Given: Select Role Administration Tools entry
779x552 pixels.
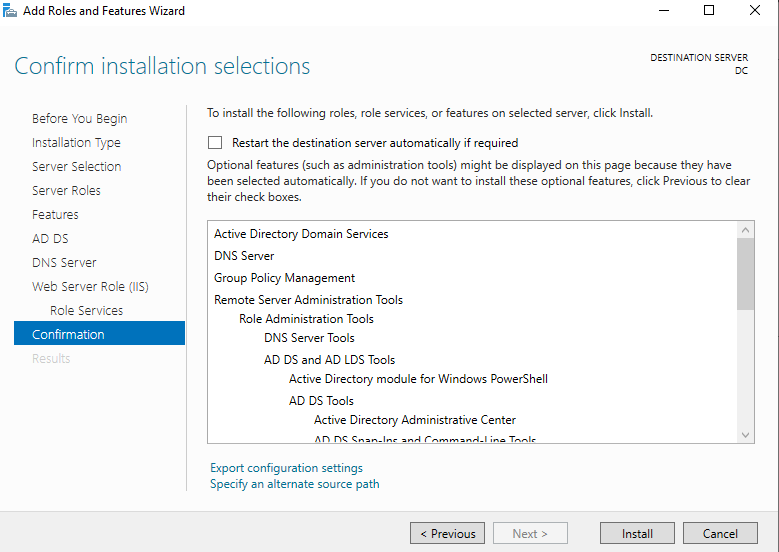Looking at the screenshot, I should (306, 318).
